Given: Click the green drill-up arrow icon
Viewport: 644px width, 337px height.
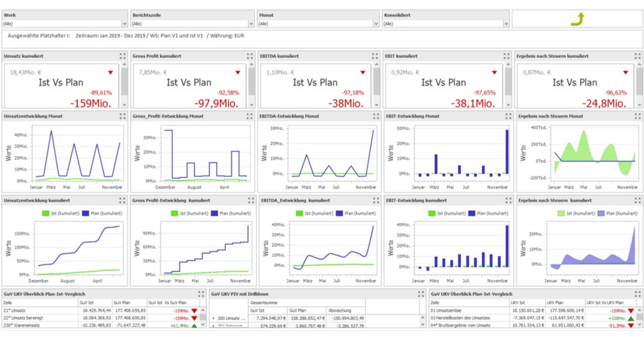Looking at the screenshot, I should (577, 19).
